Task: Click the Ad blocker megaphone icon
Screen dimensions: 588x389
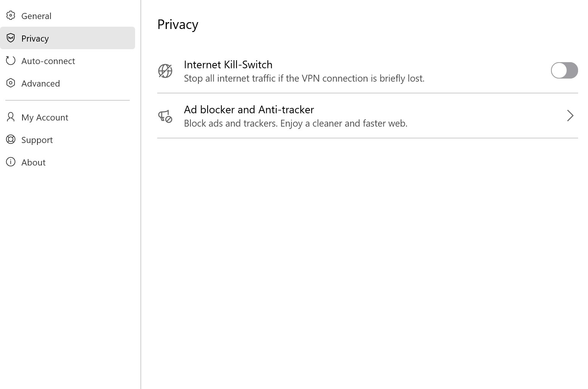Action: point(165,116)
